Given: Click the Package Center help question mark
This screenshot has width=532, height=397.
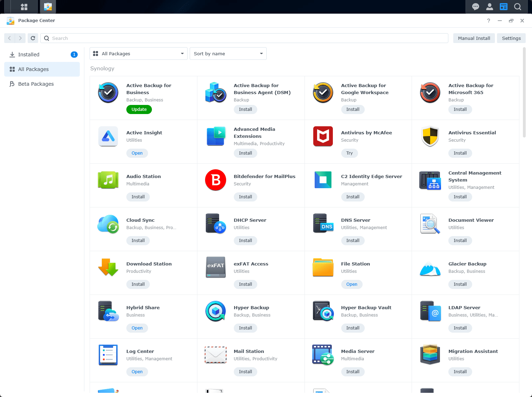Looking at the screenshot, I should tap(489, 21).
